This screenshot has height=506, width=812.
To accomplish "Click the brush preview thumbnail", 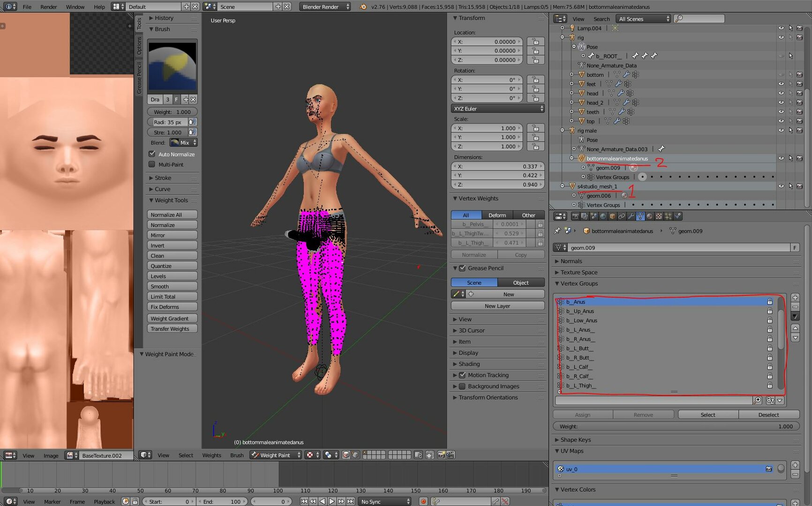I will [x=172, y=67].
